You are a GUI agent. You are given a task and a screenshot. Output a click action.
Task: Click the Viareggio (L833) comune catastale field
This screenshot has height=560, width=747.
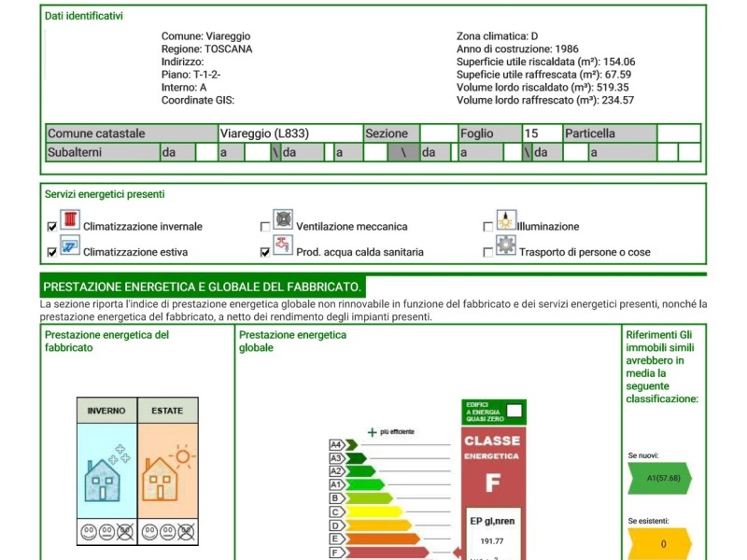pos(289,133)
